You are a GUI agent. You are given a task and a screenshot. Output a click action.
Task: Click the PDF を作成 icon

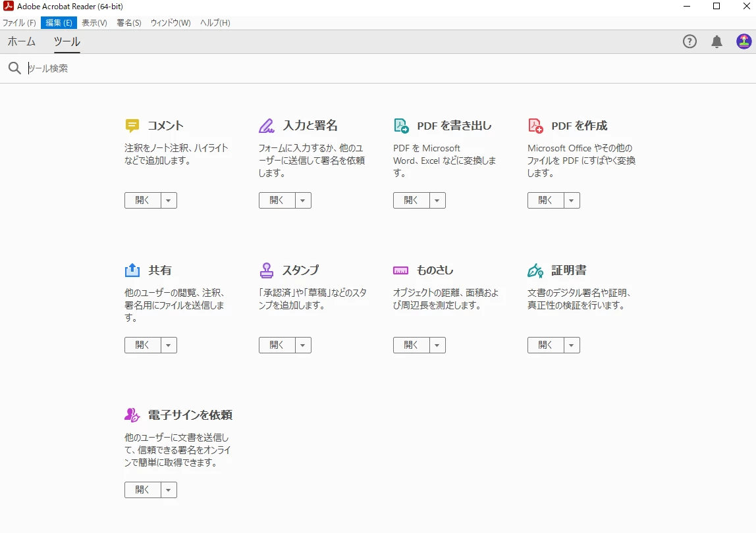click(x=535, y=126)
